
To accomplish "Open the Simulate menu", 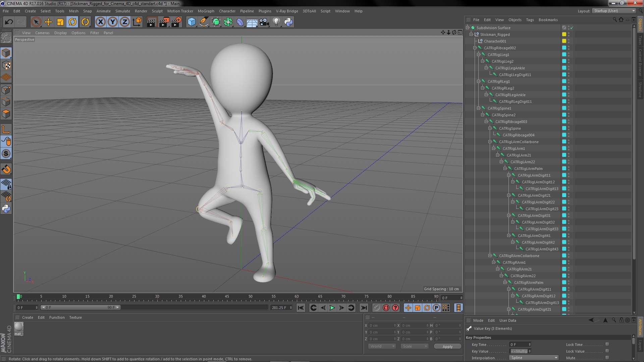I will (123, 11).
